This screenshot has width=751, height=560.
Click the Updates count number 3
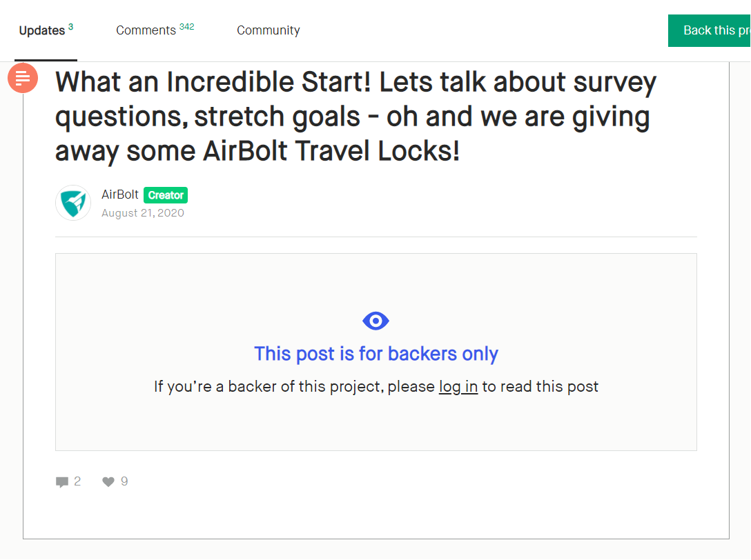pos(71,27)
